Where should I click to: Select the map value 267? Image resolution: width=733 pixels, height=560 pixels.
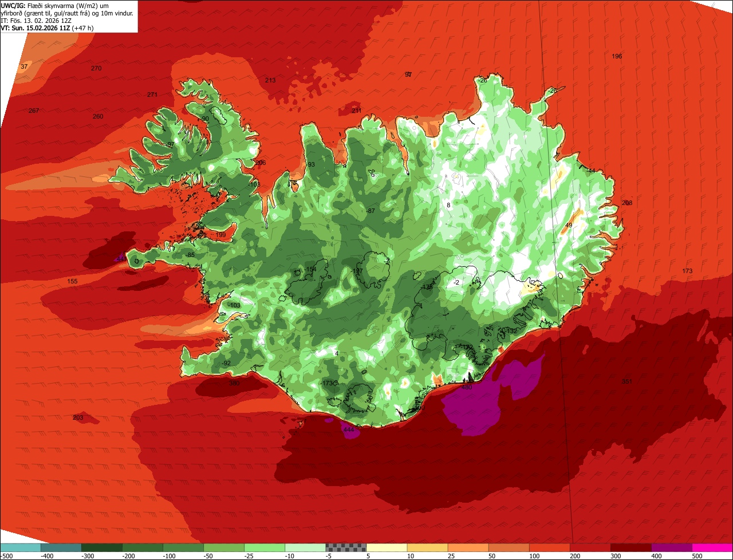click(34, 111)
